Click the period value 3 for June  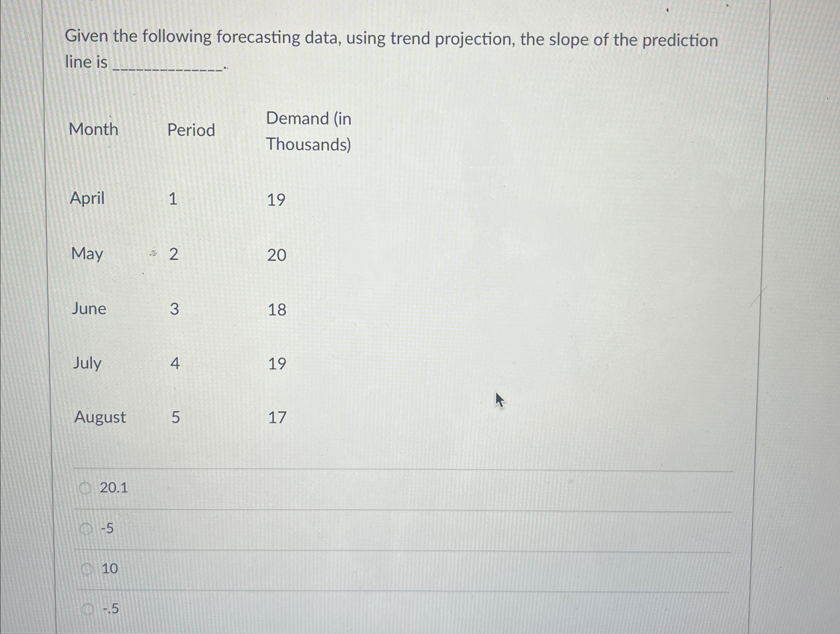(175, 309)
